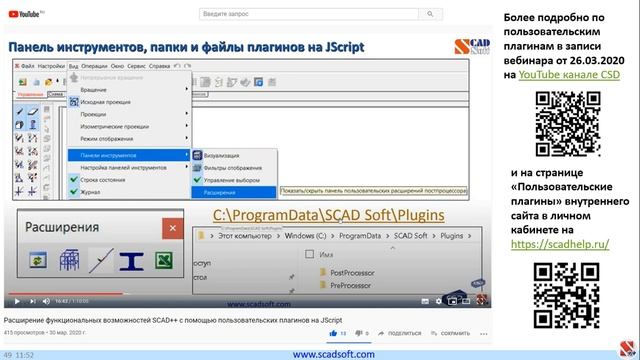Focus the YouTube search query field
This screenshot has width=640, height=360.
309,14
